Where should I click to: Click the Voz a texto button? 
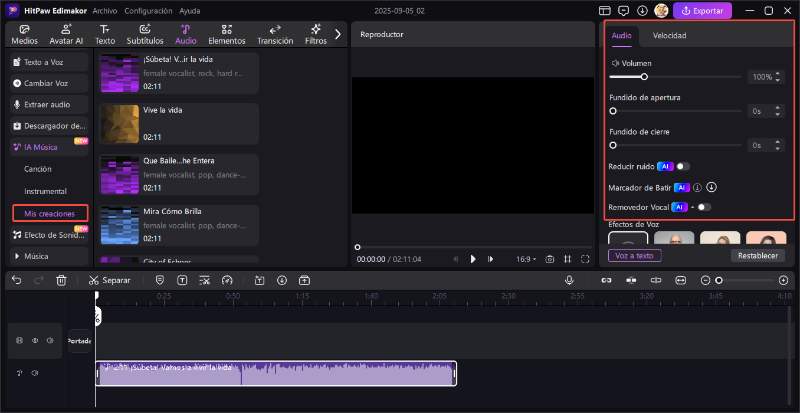(x=634, y=256)
